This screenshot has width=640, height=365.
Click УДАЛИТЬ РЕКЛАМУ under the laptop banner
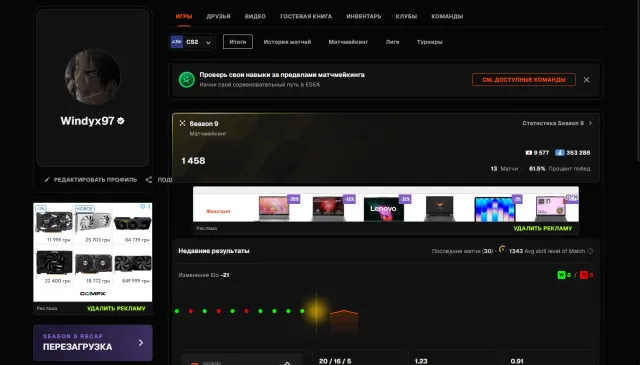point(542,228)
